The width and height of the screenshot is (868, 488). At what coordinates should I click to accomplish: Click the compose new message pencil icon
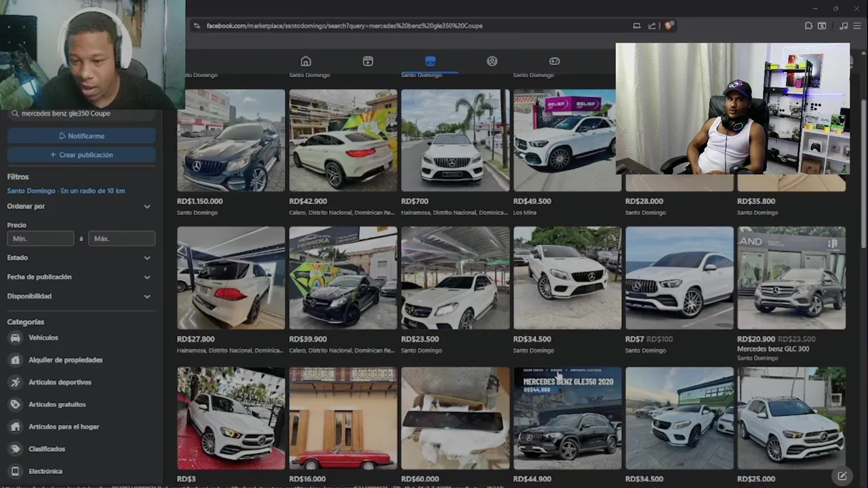click(842, 476)
